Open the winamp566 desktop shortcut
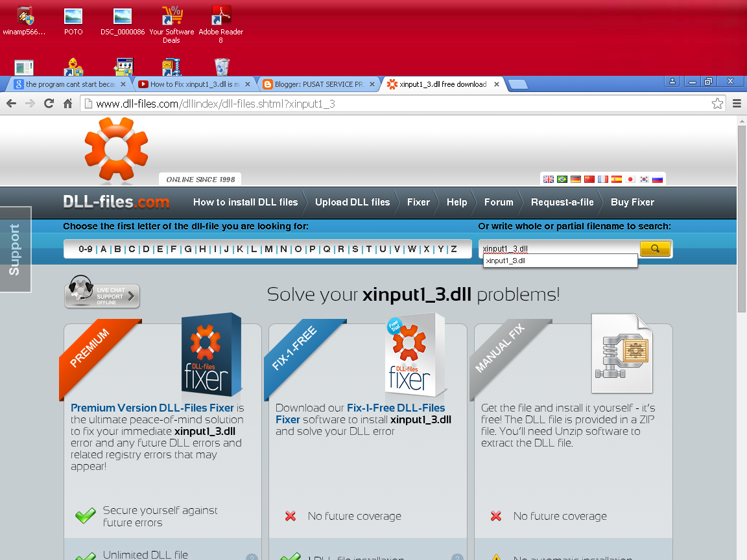The height and width of the screenshot is (560, 747). (x=24, y=21)
